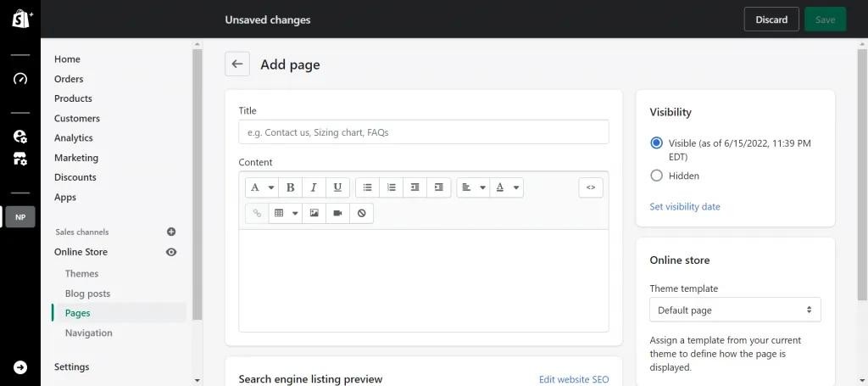Click the user settings gear icon

[20, 137]
